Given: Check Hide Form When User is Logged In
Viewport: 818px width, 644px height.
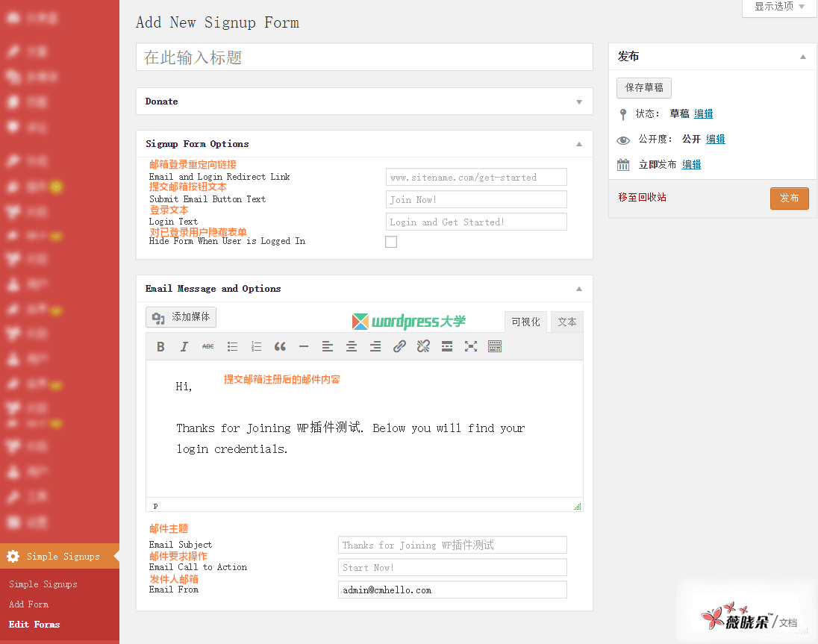Looking at the screenshot, I should (391, 242).
